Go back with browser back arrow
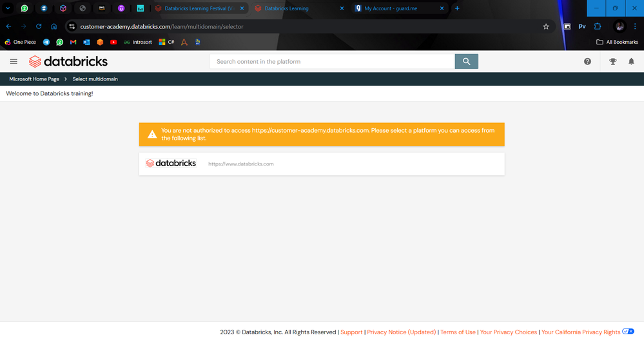 pos(8,26)
